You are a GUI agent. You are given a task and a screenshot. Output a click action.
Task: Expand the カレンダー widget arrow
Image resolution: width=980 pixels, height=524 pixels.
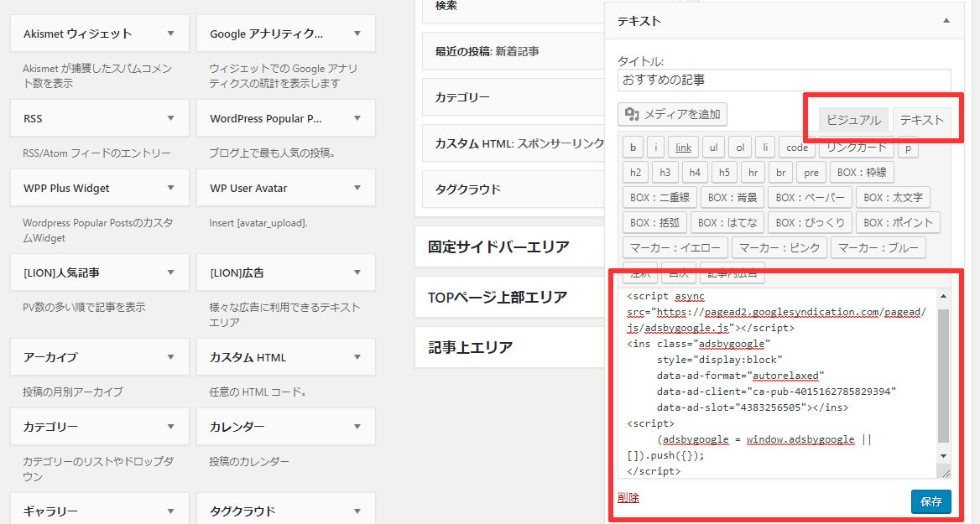coord(357,427)
